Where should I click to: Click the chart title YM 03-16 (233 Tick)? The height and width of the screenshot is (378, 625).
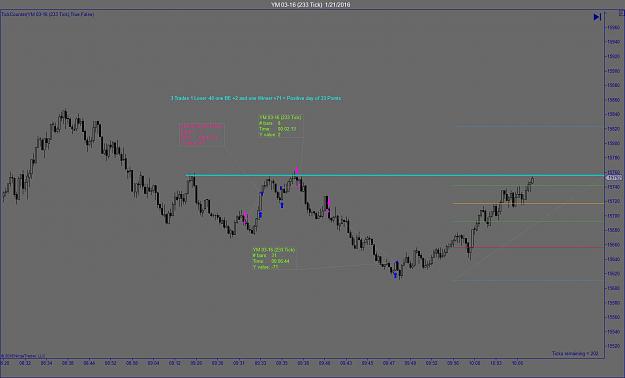coord(311,5)
